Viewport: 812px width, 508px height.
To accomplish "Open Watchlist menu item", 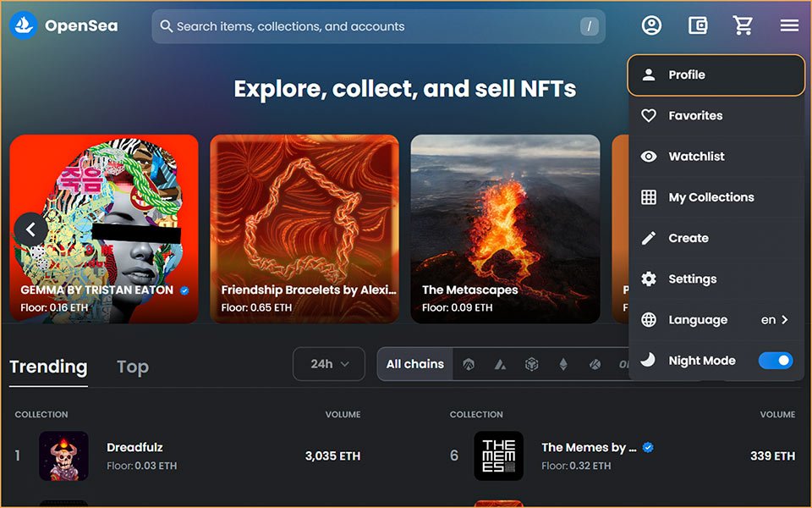I will (x=716, y=156).
